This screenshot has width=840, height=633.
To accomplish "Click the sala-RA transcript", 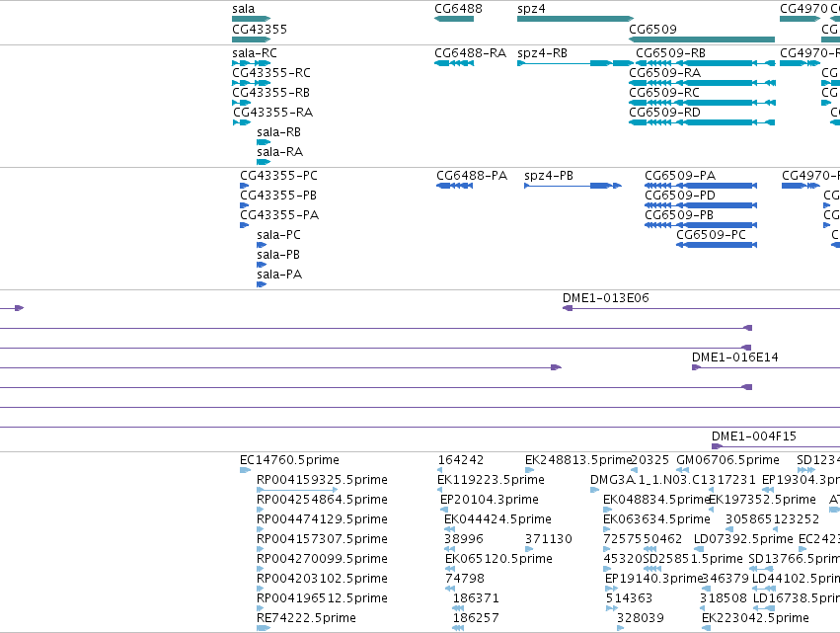I will [279, 152].
